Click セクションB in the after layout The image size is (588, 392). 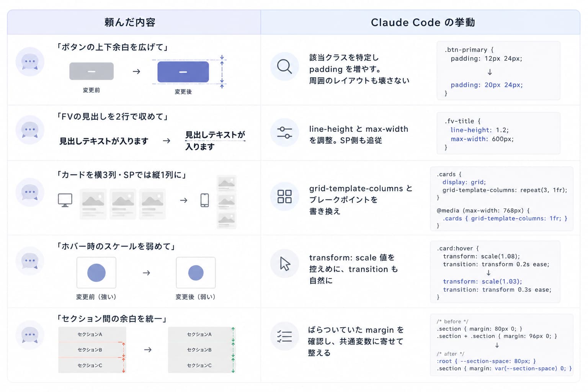tap(199, 350)
